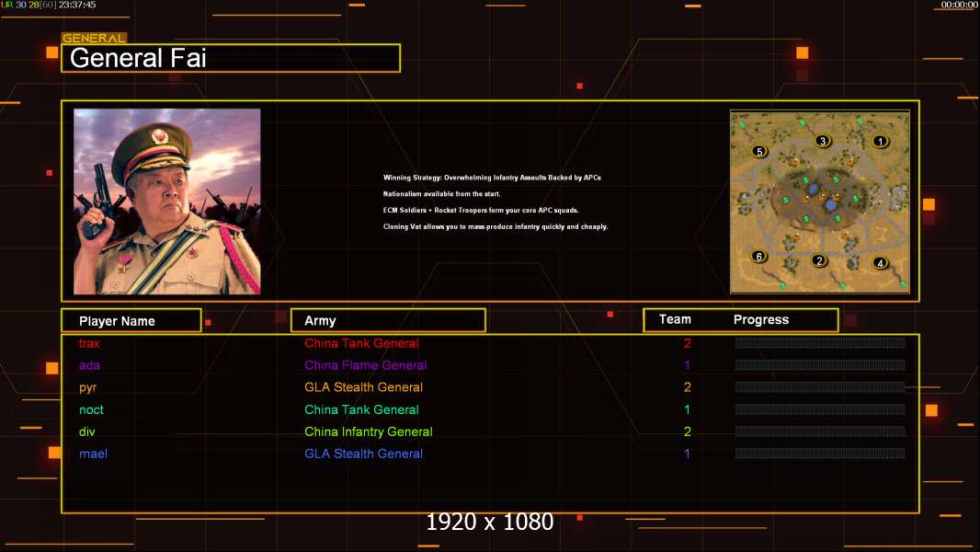Screen dimensions: 980x552
Task: Click start position 5 on the minimap
Action: pos(759,151)
